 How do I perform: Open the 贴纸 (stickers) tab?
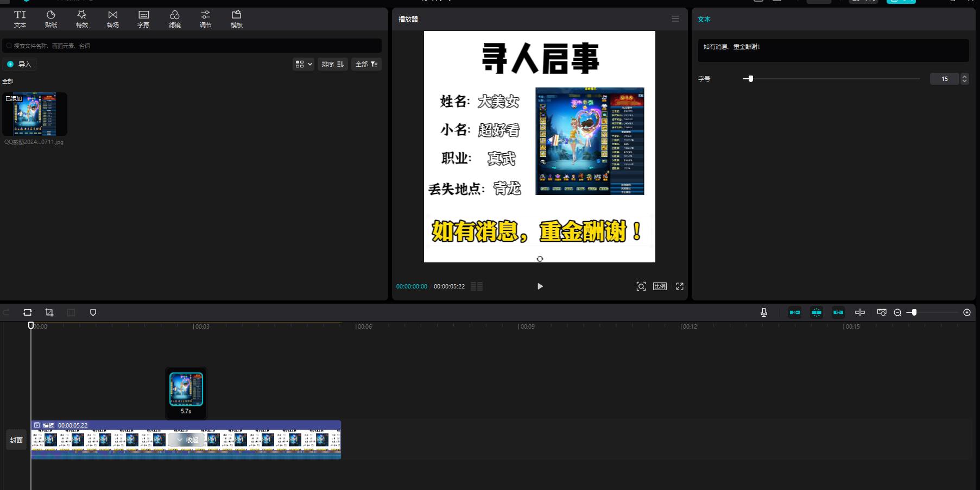[x=50, y=19]
